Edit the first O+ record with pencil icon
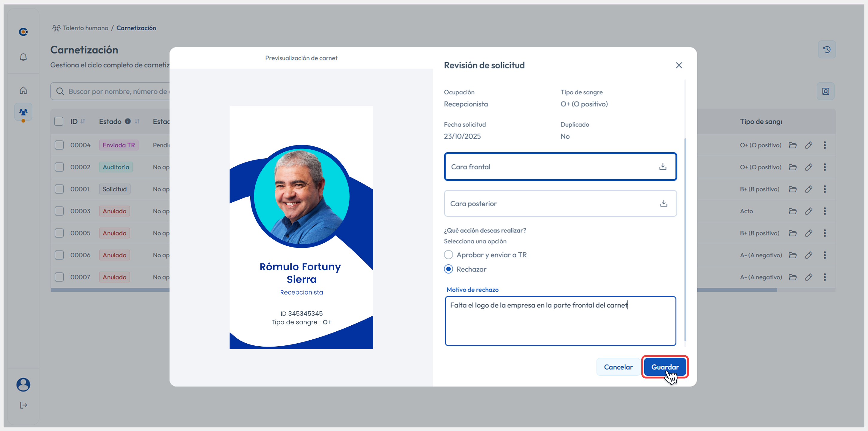Image resolution: width=868 pixels, height=431 pixels. [x=809, y=145]
